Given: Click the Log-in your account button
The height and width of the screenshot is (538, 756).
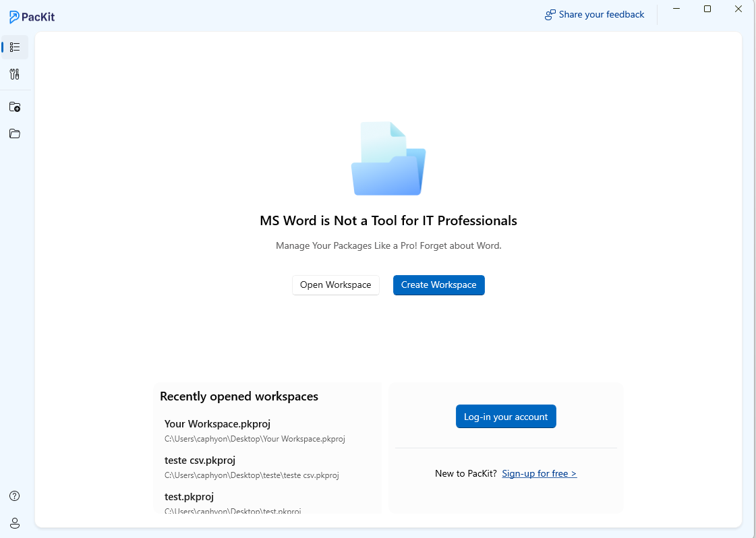Looking at the screenshot, I should pyautogui.click(x=506, y=417).
